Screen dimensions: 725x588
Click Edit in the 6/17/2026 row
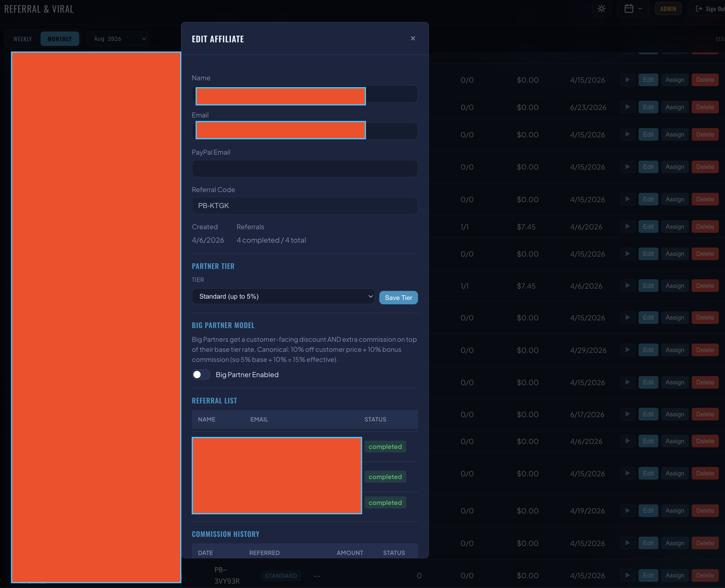pyautogui.click(x=648, y=414)
